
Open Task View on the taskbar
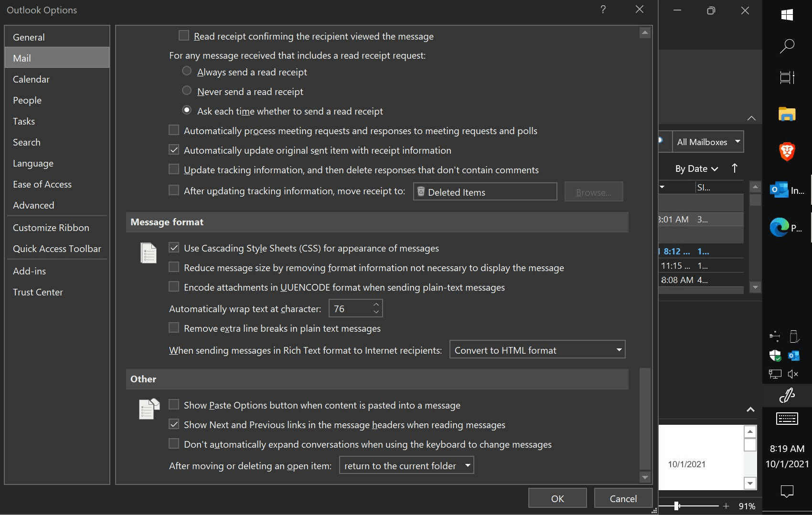(787, 77)
